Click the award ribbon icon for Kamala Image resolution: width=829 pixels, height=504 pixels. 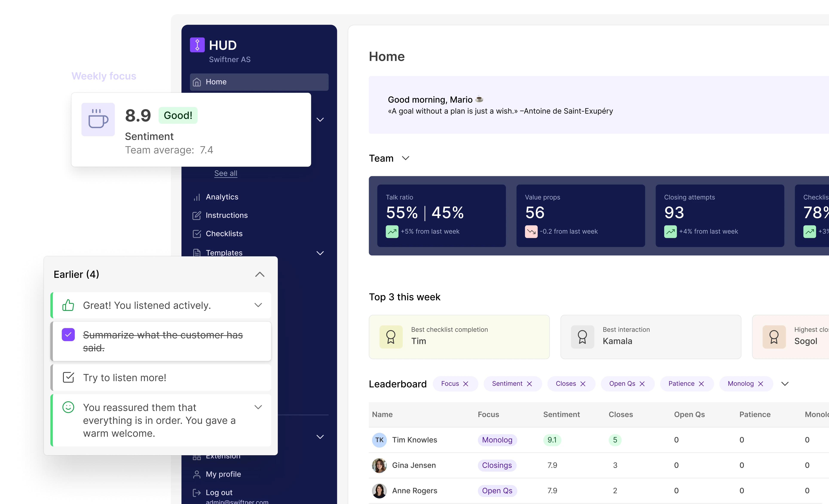click(x=582, y=337)
